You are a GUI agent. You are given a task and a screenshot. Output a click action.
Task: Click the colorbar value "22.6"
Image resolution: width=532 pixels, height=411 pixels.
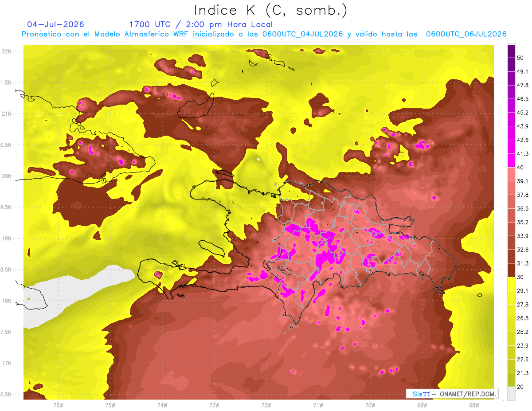point(523,360)
